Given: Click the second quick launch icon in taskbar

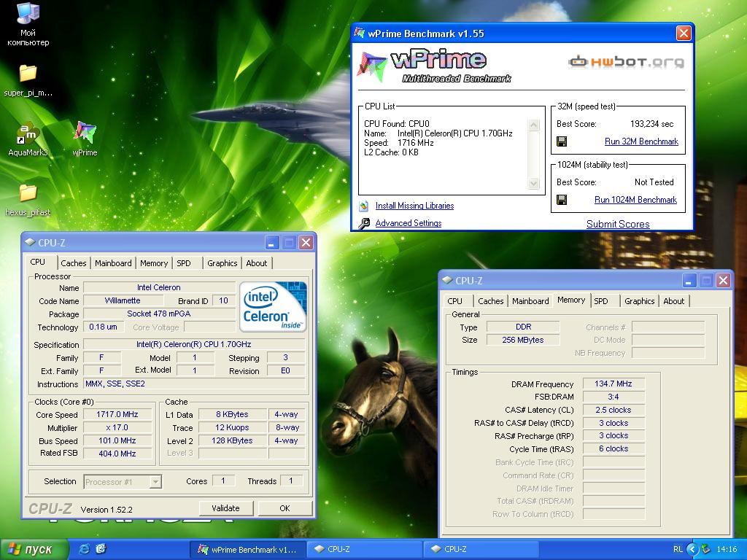Looking at the screenshot, I should pos(101,549).
